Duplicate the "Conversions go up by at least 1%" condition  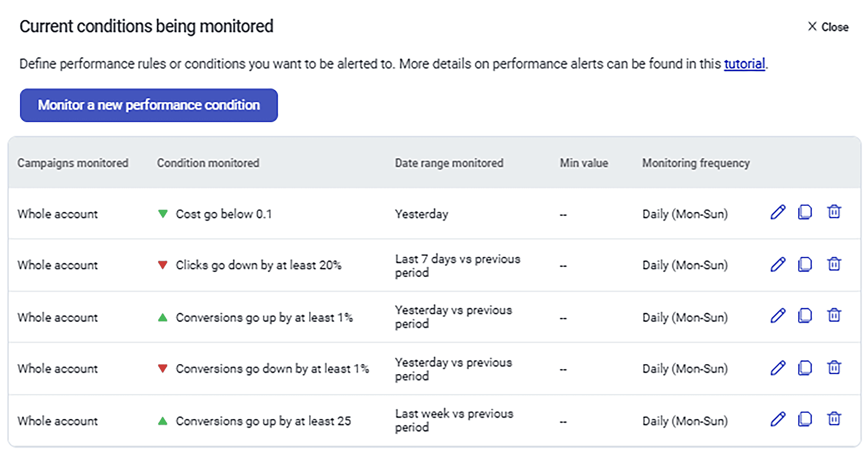pyautogui.click(x=805, y=316)
